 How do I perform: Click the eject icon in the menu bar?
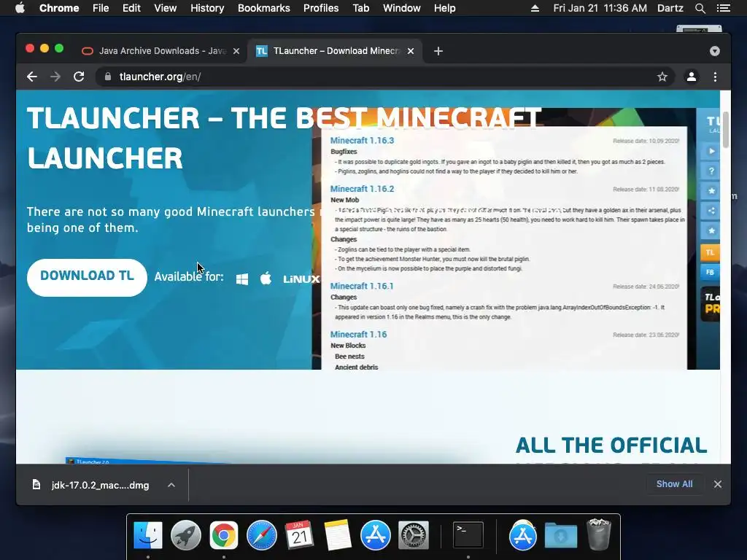(x=535, y=8)
